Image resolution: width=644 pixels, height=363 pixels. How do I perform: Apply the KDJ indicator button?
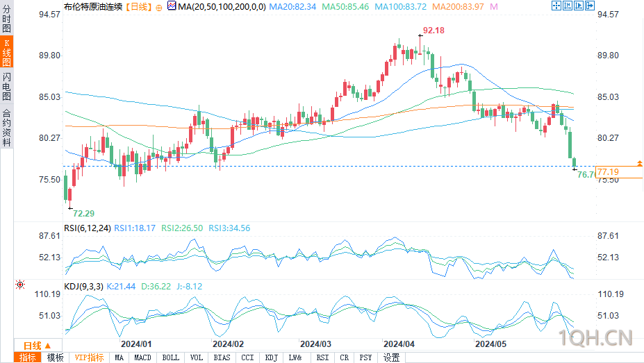272,357
